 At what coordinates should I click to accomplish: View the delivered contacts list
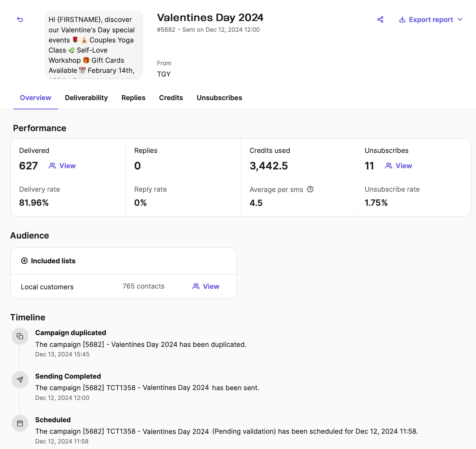(x=67, y=166)
